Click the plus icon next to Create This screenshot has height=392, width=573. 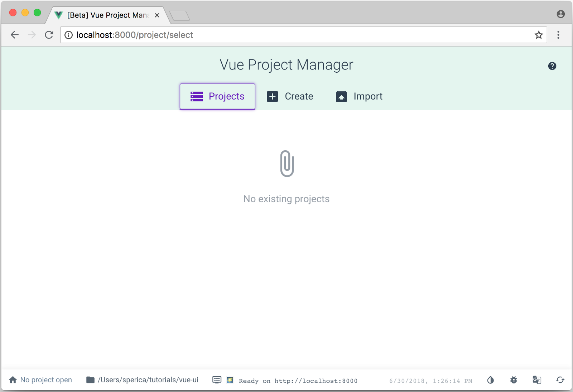273,96
